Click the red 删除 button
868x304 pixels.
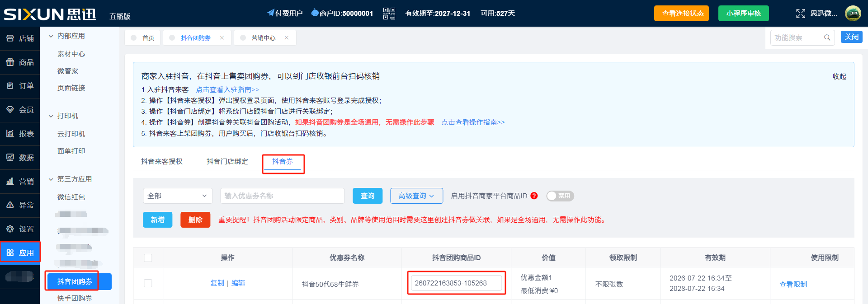tap(195, 220)
